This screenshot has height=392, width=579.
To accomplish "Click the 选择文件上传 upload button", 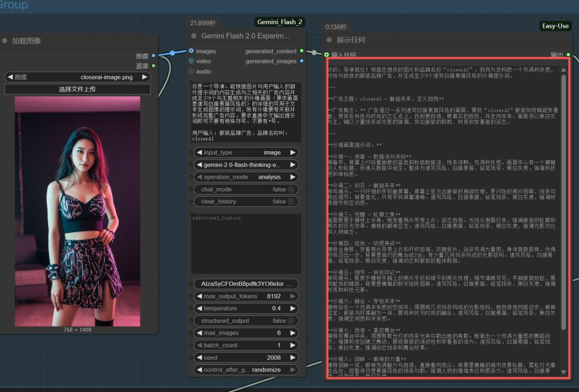I will point(77,89).
